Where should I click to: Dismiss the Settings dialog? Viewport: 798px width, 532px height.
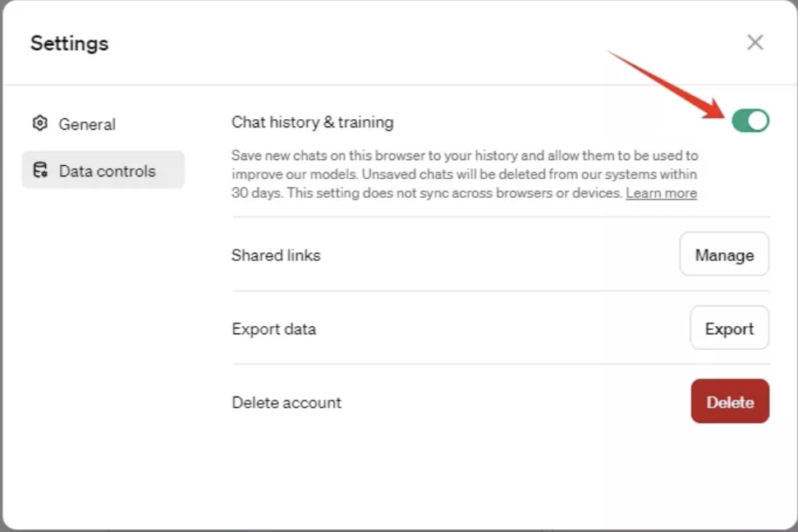[x=754, y=42]
